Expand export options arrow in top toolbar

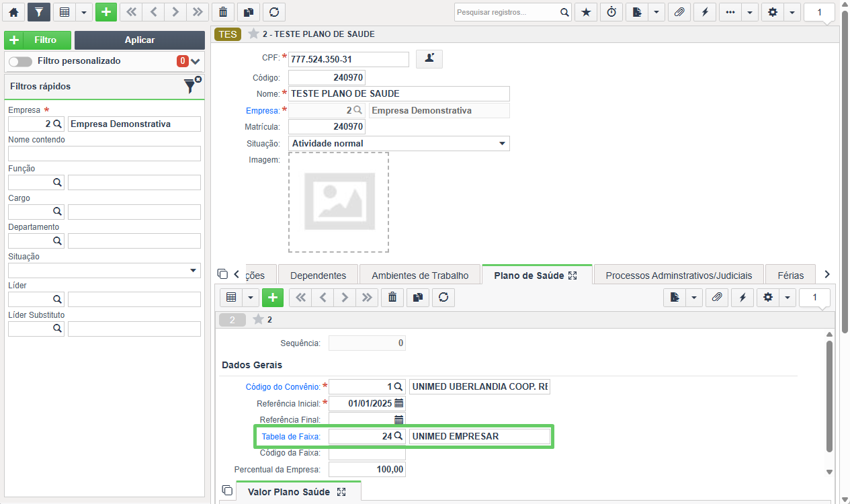[656, 12]
